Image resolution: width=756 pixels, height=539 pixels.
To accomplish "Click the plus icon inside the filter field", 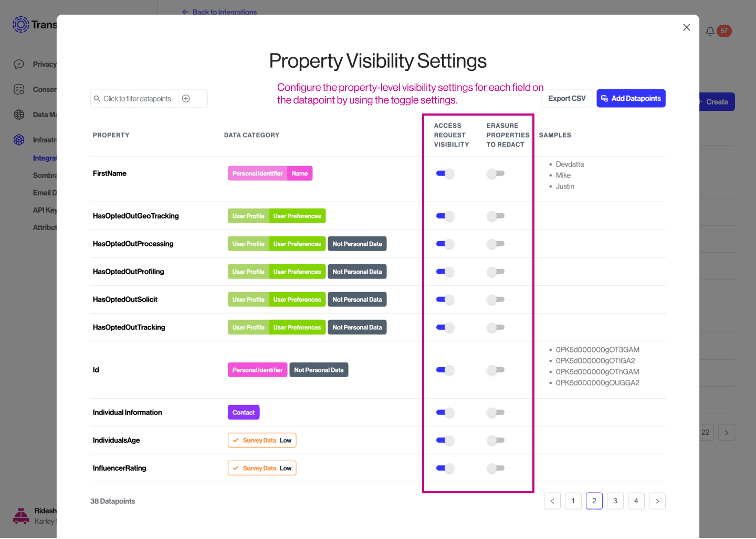I will pyautogui.click(x=186, y=98).
